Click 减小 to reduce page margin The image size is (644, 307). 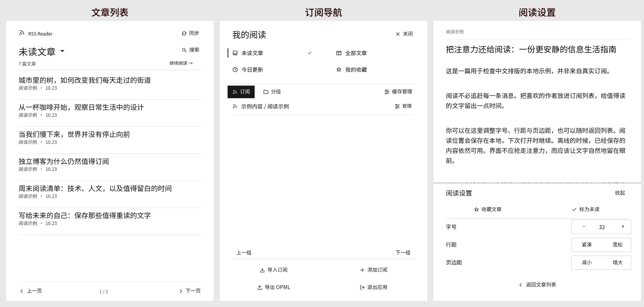tap(587, 263)
